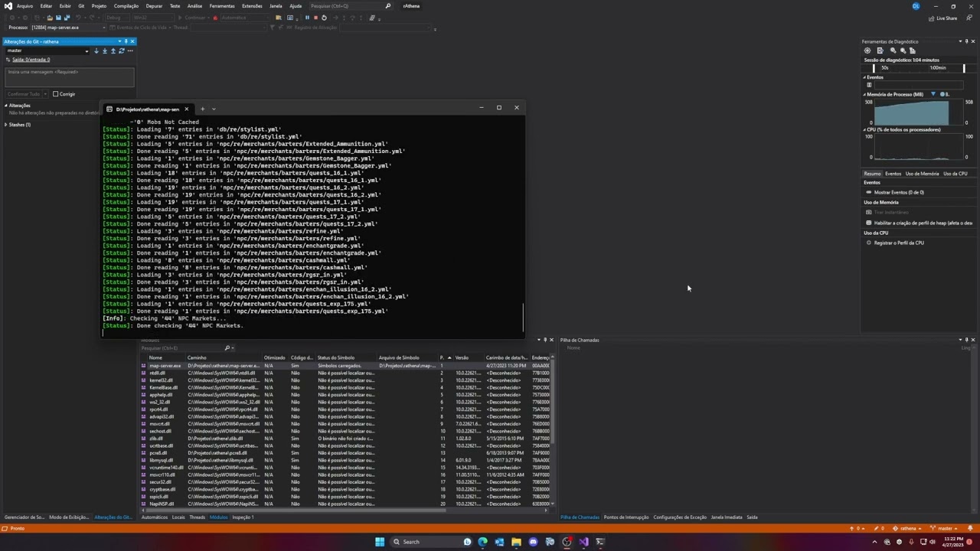Open Microsoft Edge from the taskbar
This screenshot has width=980, height=551.
tap(482, 542)
